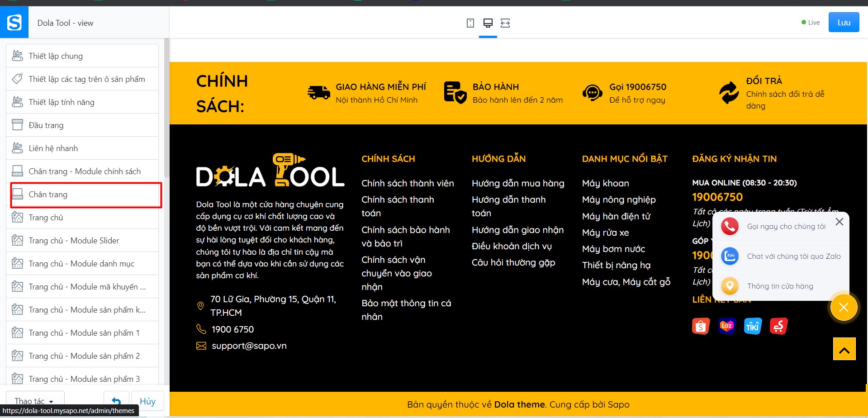Click the 19006750 online hotline number
This screenshot has height=418, width=868.
[x=717, y=197]
